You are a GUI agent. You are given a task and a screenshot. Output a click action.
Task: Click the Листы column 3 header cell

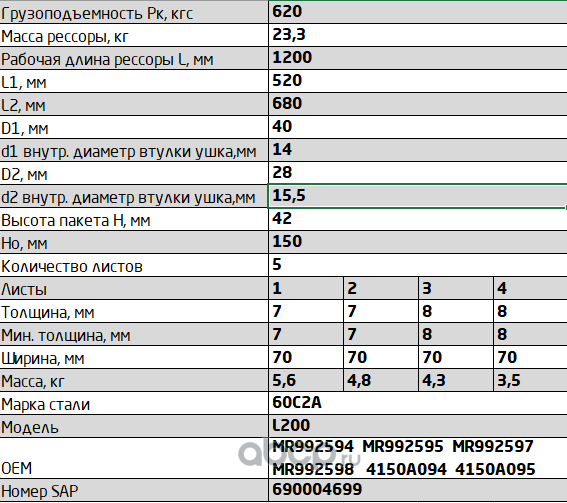click(456, 288)
